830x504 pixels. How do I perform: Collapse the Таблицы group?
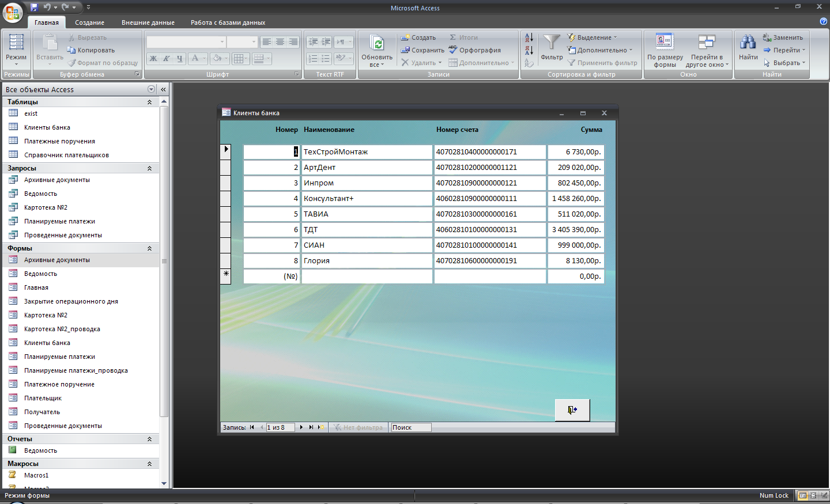click(x=149, y=102)
